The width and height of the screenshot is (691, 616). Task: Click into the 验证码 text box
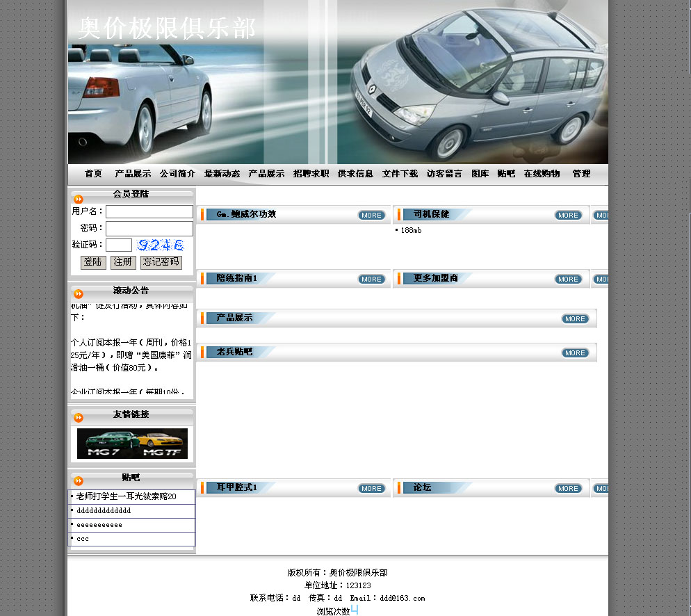(119, 245)
